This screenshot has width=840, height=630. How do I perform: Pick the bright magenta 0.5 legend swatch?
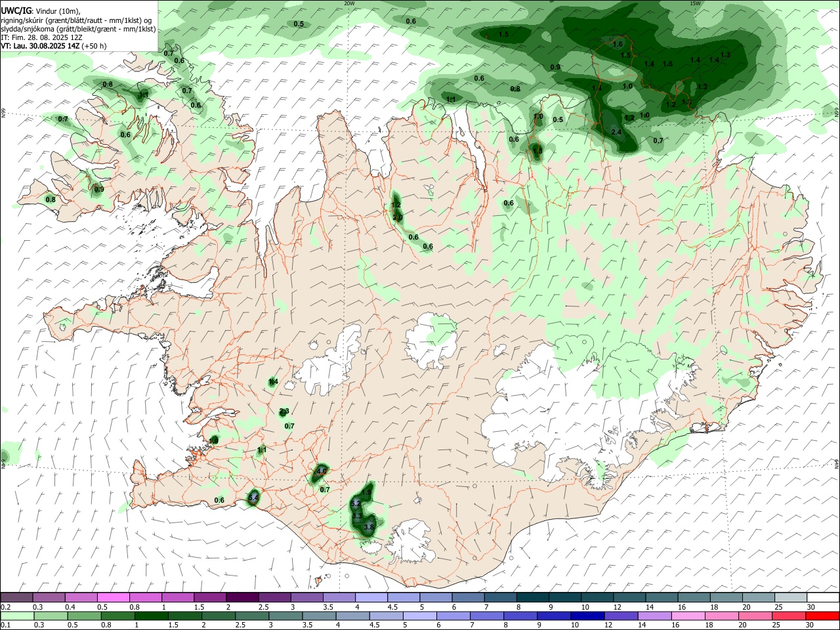click(113, 597)
